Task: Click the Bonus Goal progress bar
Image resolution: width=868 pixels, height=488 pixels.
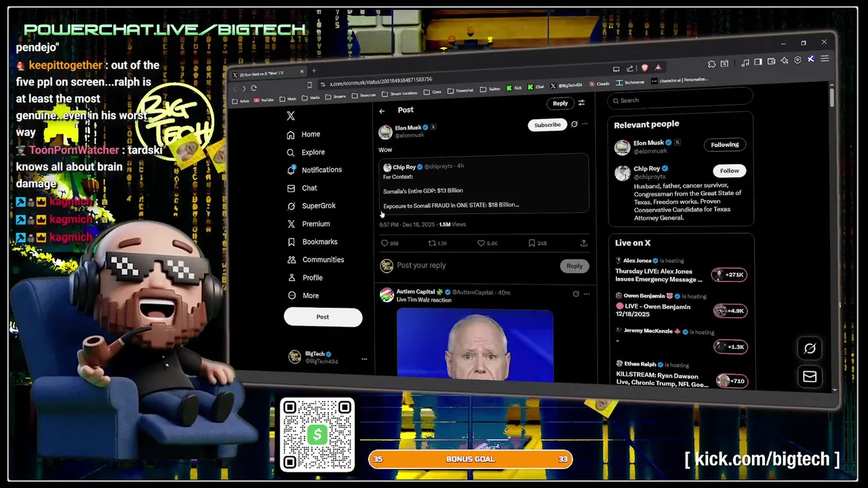Action: point(471,460)
